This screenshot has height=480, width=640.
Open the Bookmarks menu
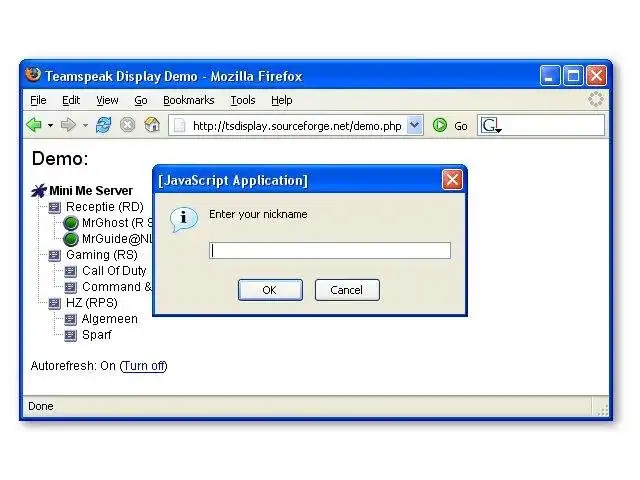pos(189,100)
